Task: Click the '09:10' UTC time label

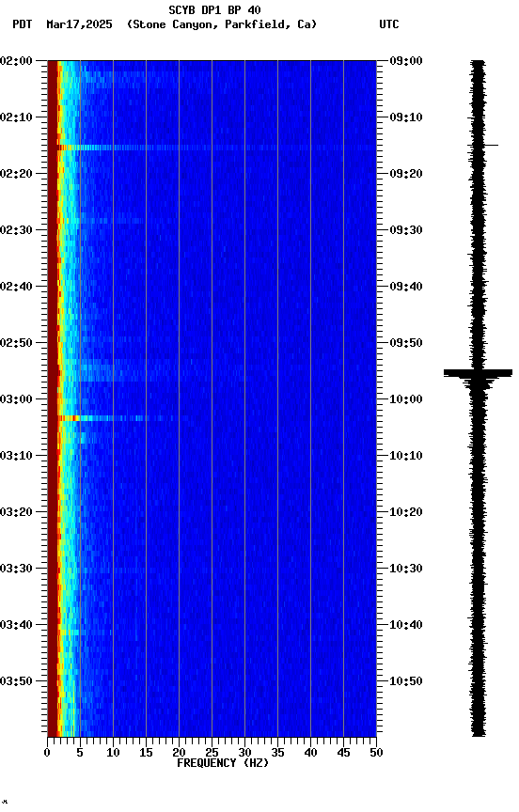Action: click(406, 117)
